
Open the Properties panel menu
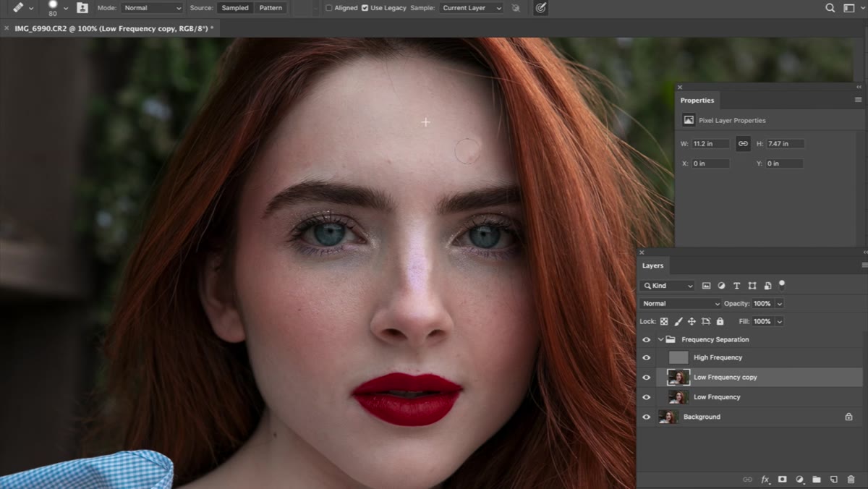coord(859,100)
